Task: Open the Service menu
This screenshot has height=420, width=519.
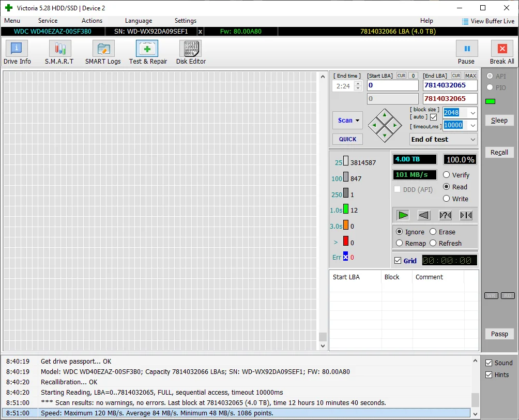Action: pos(48,21)
